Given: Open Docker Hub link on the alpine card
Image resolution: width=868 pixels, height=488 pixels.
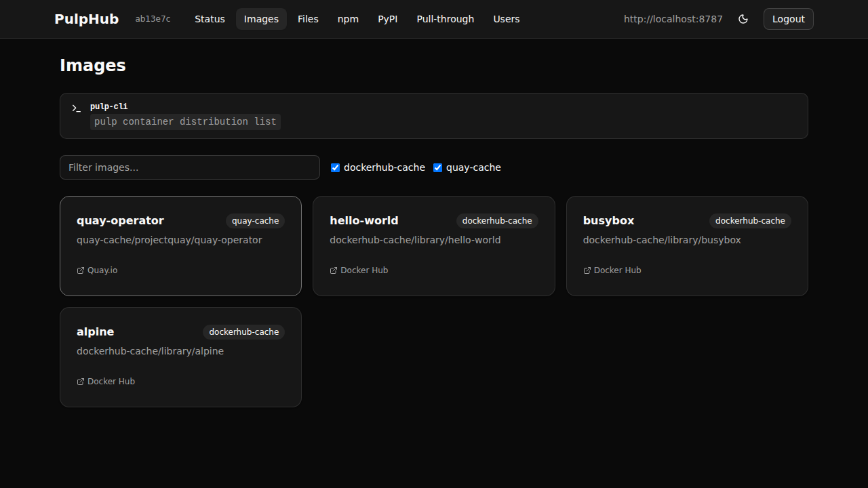Looking at the screenshot, I should (x=106, y=381).
